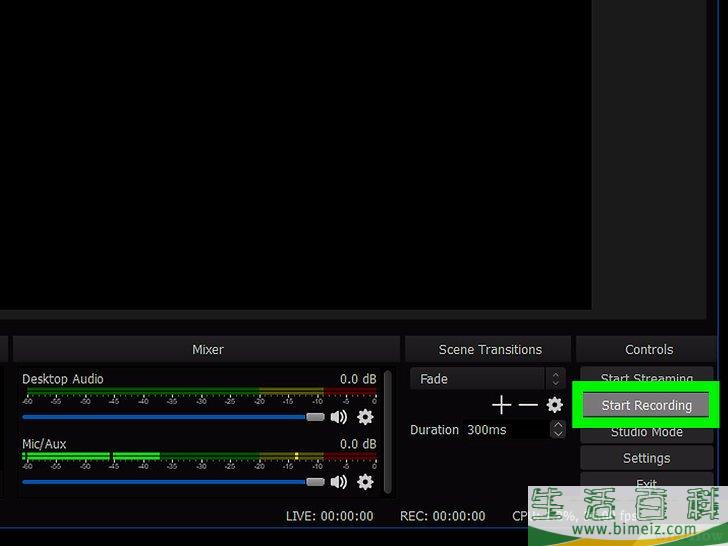Adjust the Desktop Audio volume slider
Viewport: 728px width, 546px height.
[x=165, y=417]
